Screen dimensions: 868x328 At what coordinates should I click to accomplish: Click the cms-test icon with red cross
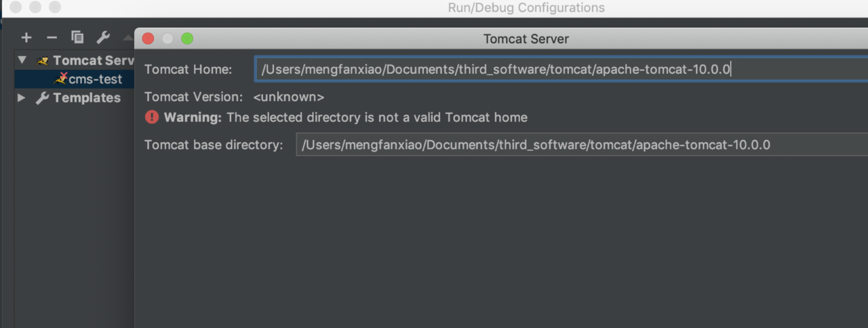pos(62,79)
